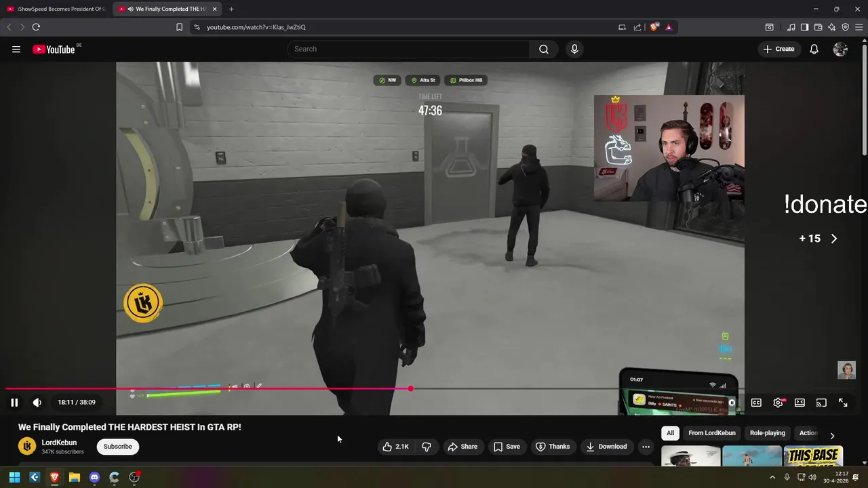This screenshot has width=868, height=488.
Task: Search with voice microphone icon
Action: coord(574,49)
